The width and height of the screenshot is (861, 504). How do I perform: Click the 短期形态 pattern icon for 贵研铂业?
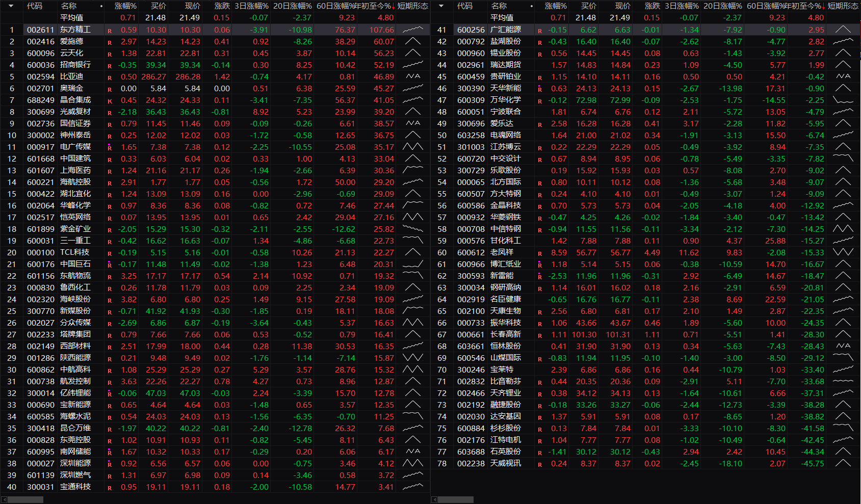coord(843,76)
